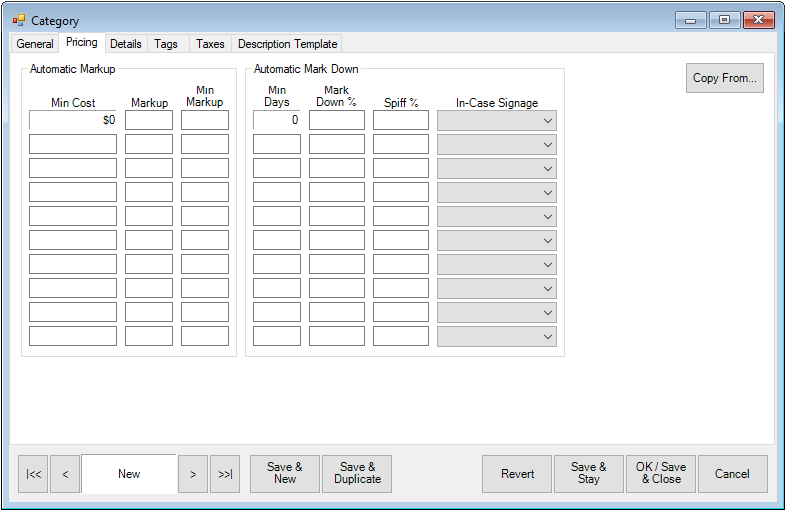The height and width of the screenshot is (511, 787).
Task: Expand first In-Case Signage dropdown
Action: pyautogui.click(x=497, y=120)
